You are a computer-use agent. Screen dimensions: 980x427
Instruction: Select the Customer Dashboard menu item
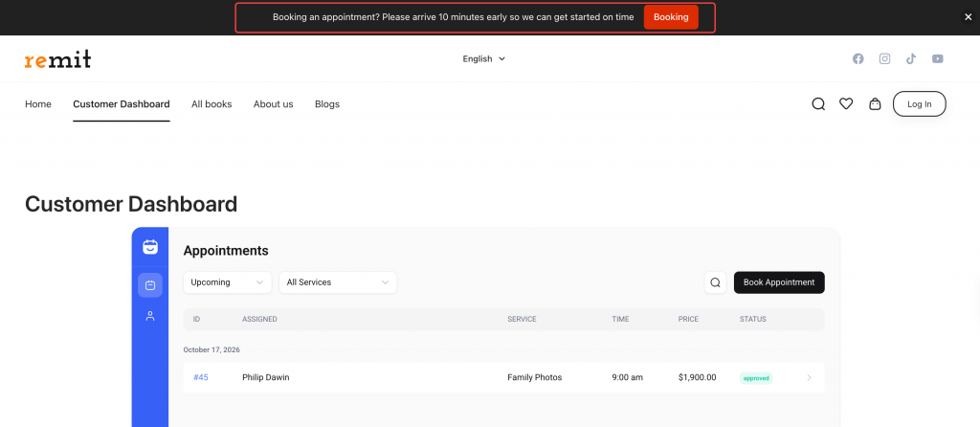[x=122, y=104]
